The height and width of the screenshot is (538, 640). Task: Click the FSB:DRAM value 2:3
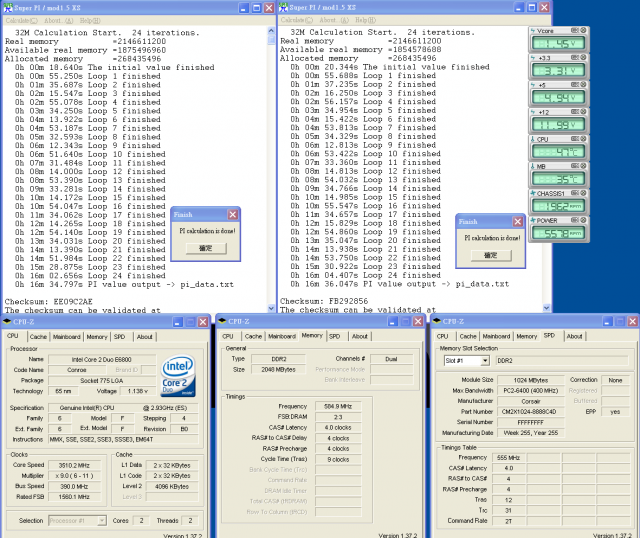[x=338, y=417]
